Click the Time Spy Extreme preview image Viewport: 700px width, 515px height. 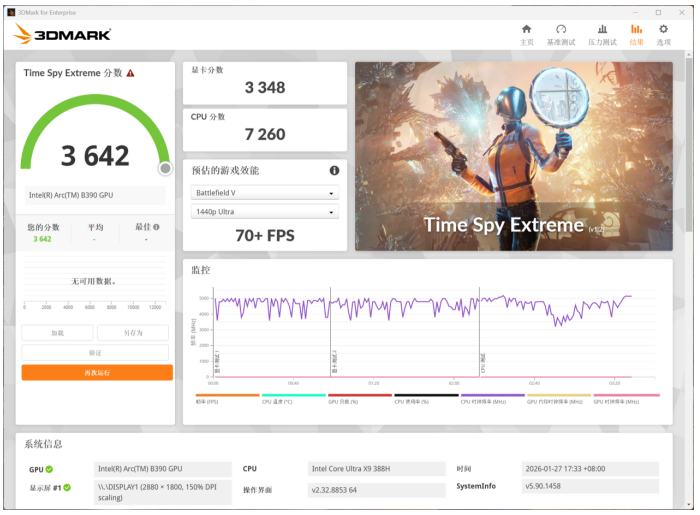pyautogui.click(x=513, y=155)
